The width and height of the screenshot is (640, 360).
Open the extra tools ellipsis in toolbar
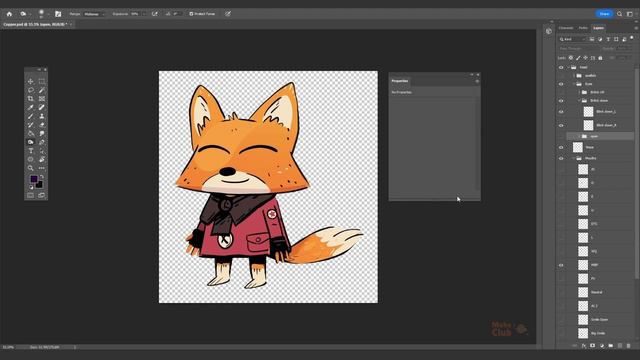(x=42, y=168)
